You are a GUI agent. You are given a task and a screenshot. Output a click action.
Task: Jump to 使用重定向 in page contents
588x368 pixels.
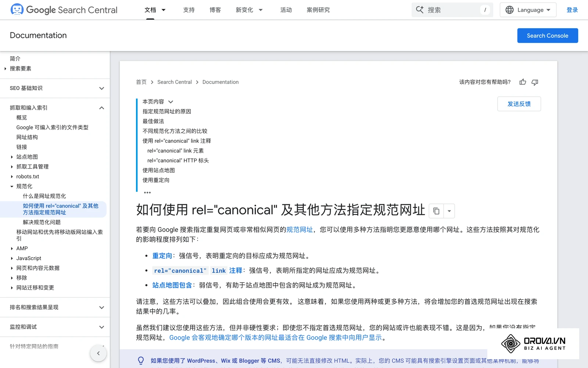(x=156, y=180)
